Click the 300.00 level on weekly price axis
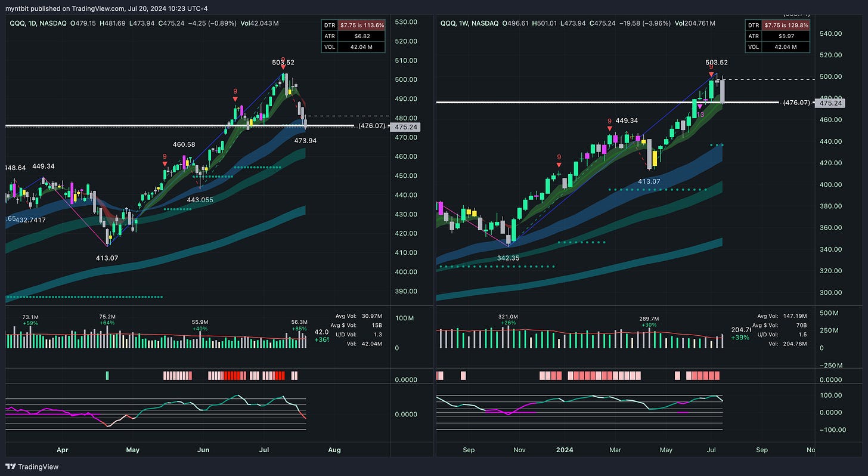868x476 pixels. click(830, 292)
